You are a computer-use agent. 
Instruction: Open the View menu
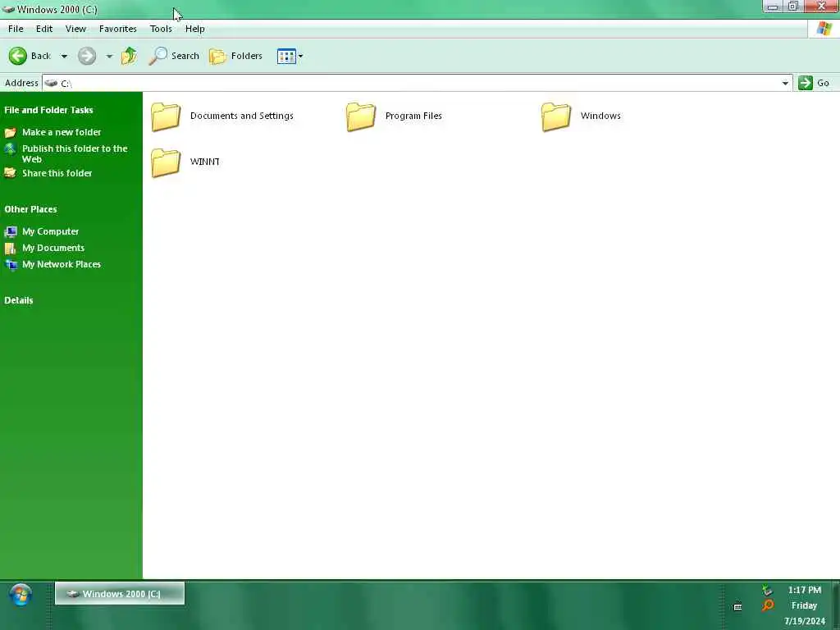75,29
